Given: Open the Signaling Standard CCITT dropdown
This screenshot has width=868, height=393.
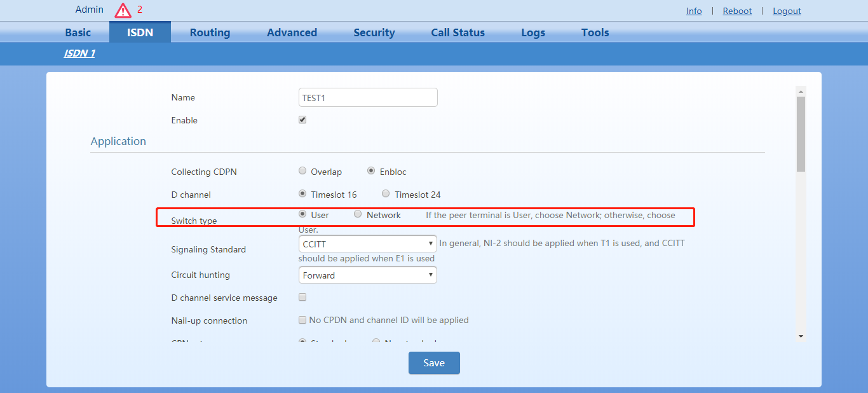Looking at the screenshot, I should [x=368, y=244].
